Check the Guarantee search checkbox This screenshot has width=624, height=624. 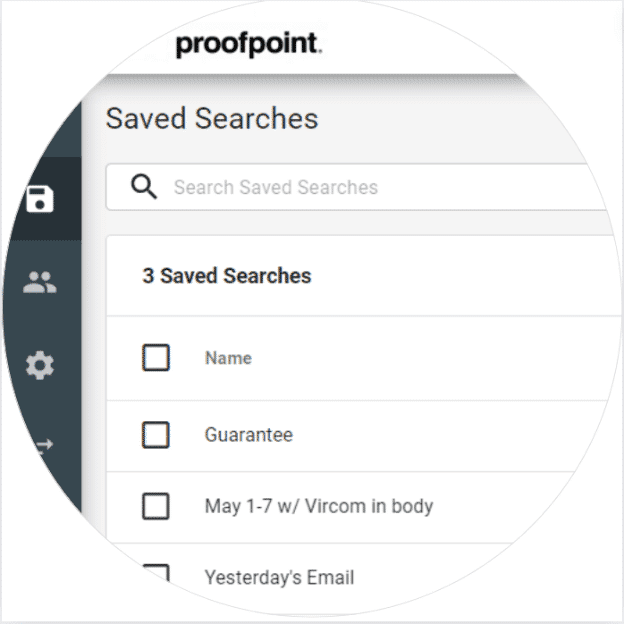click(156, 435)
